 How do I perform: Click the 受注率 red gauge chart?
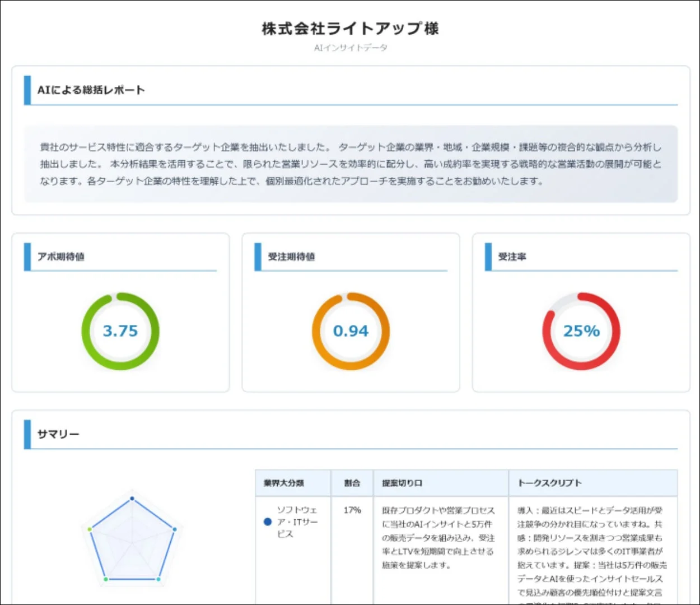581,331
